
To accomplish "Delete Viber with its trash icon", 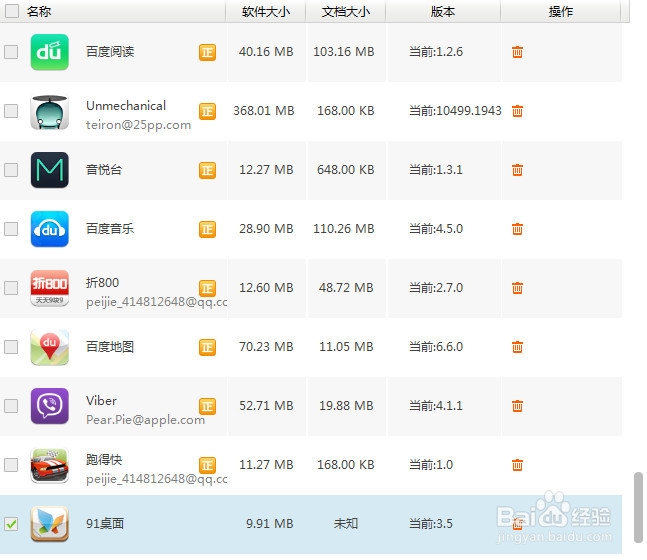I will [517, 406].
